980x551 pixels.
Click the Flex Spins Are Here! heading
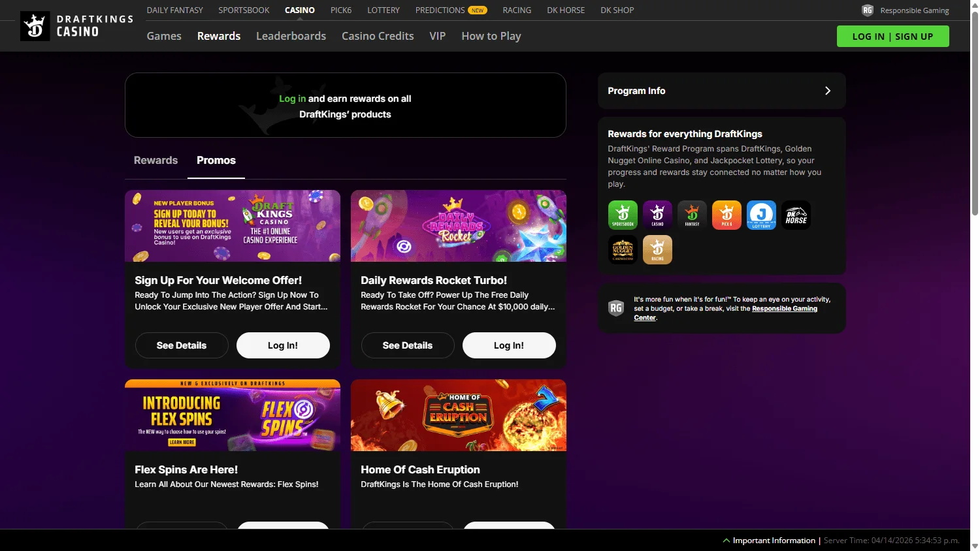(186, 469)
